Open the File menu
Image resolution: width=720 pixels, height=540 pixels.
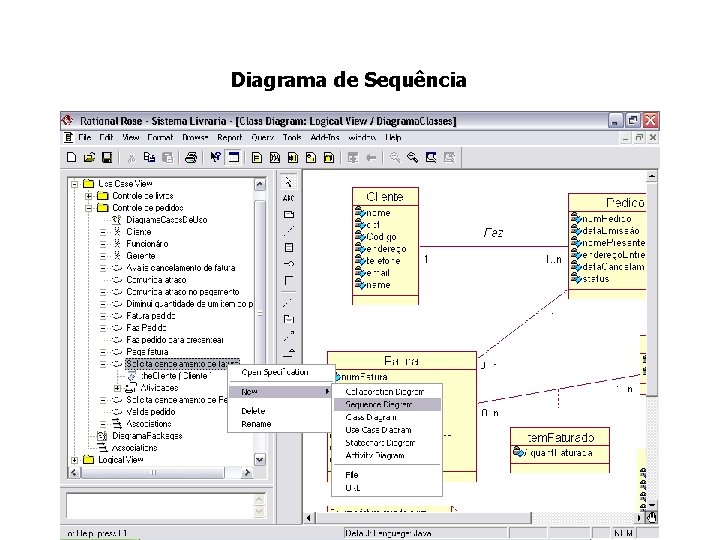click(x=84, y=137)
